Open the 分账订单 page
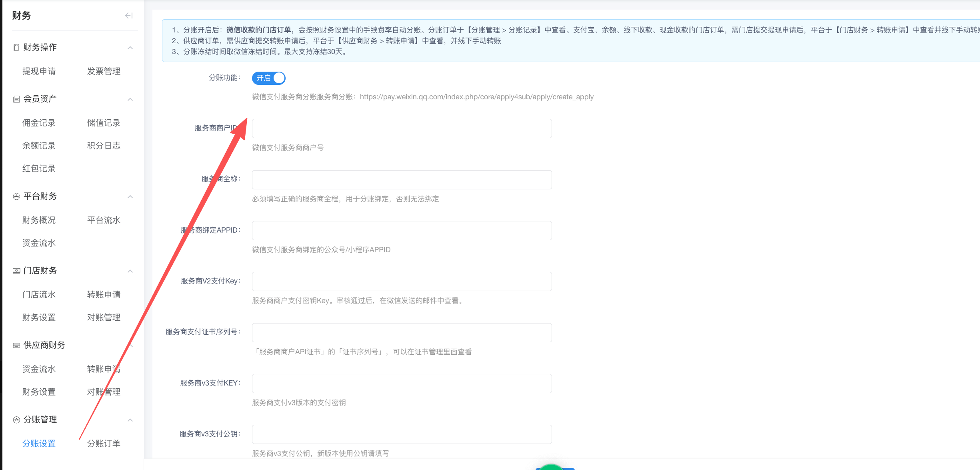The height and width of the screenshot is (470, 980). 104,443
